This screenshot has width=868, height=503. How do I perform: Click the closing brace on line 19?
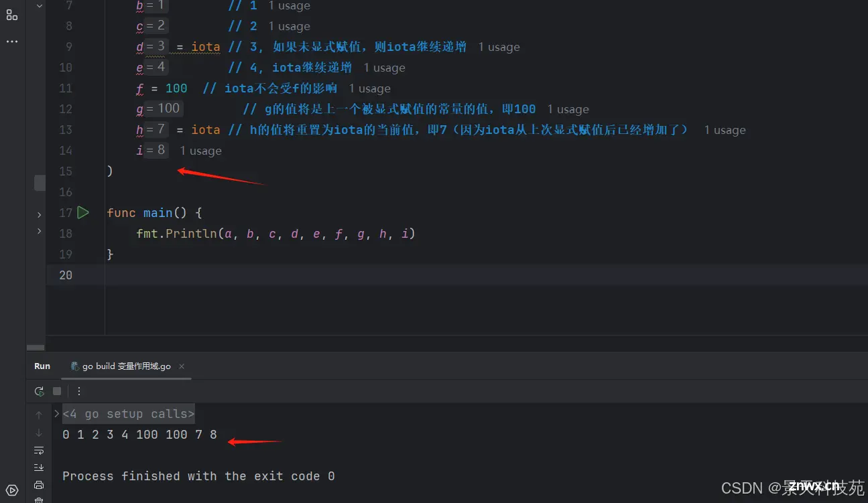110,255
